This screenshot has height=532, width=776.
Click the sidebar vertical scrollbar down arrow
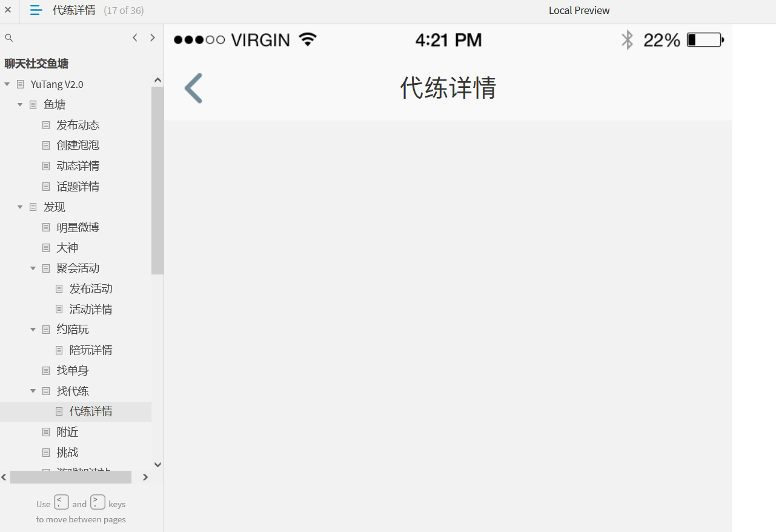(x=158, y=465)
